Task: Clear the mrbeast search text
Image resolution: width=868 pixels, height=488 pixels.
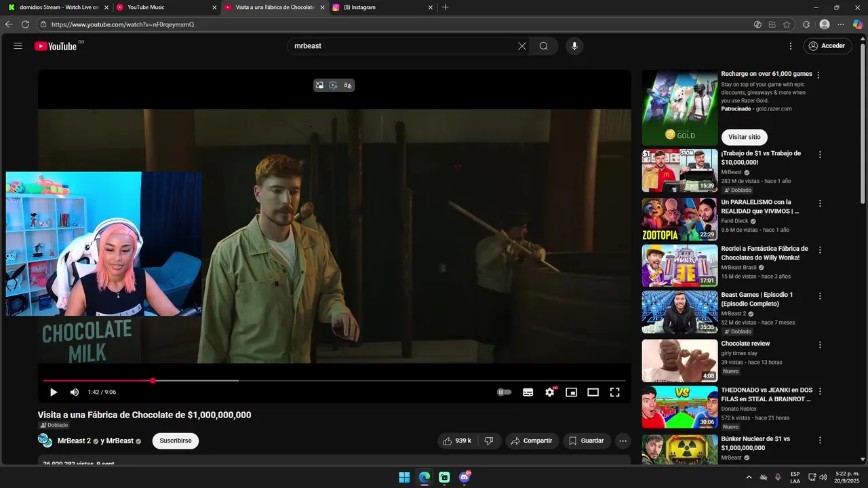Action: [x=522, y=46]
